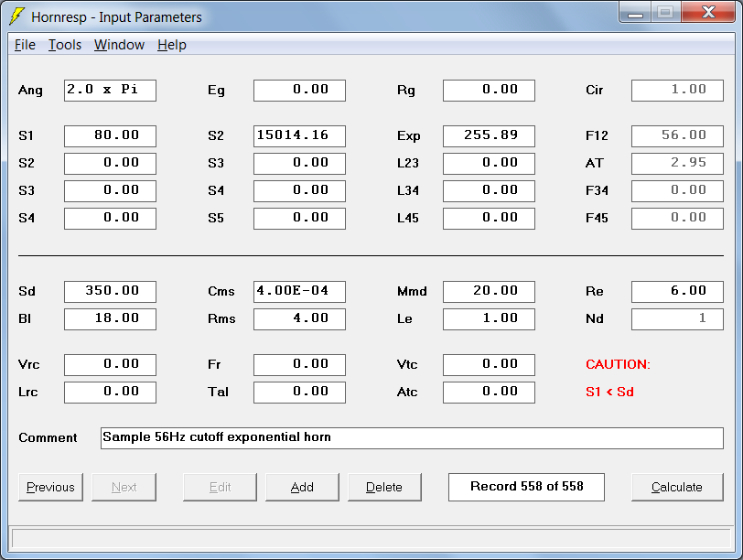This screenshot has height=560, width=743.
Task: Click the L23 length field
Action: pyautogui.click(x=489, y=164)
